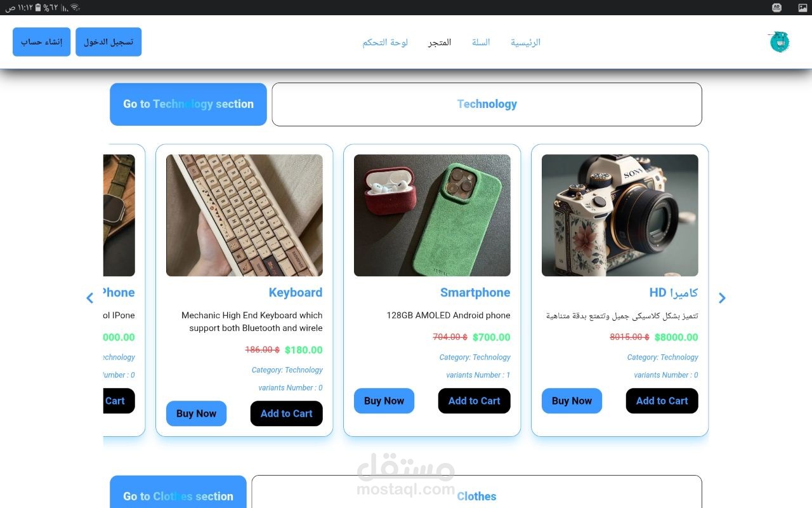Tap the AD badge icon in the status bar

[x=776, y=8]
